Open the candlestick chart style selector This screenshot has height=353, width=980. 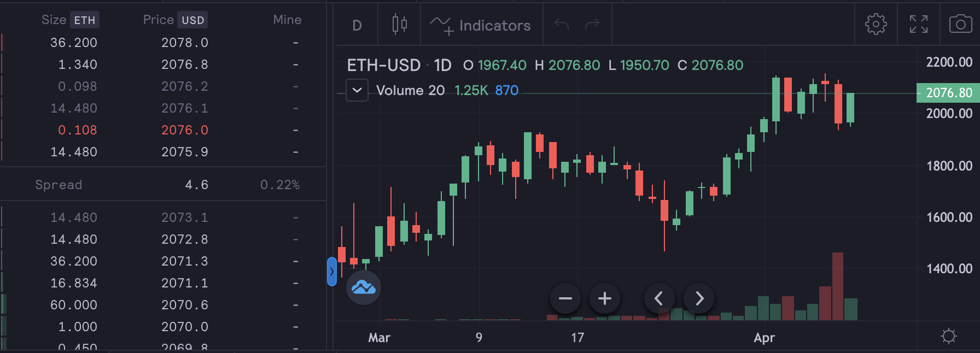click(x=399, y=25)
